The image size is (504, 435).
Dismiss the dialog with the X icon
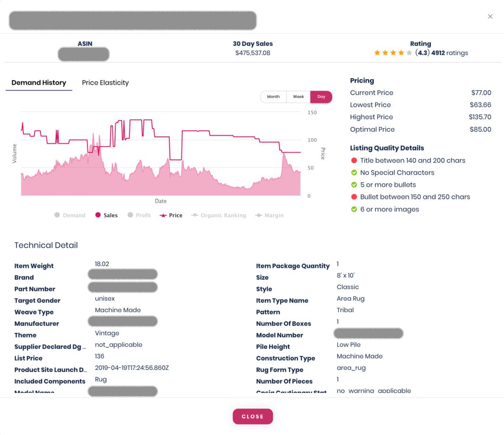pyautogui.click(x=490, y=16)
